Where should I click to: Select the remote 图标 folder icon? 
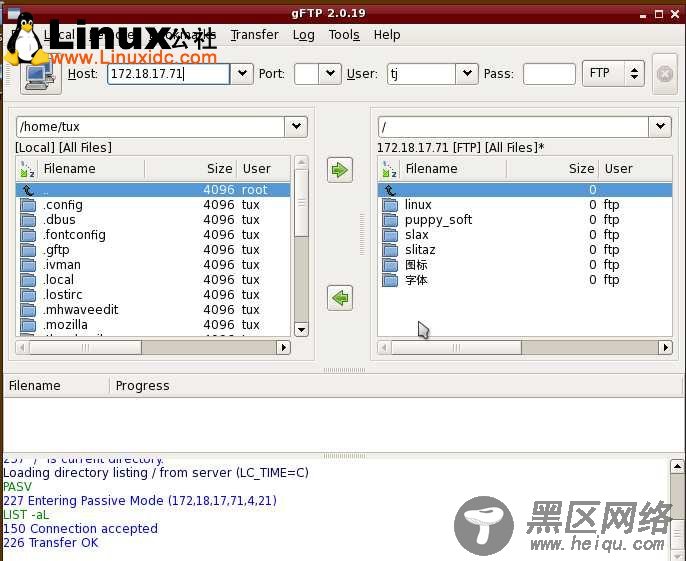click(x=390, y=265)
